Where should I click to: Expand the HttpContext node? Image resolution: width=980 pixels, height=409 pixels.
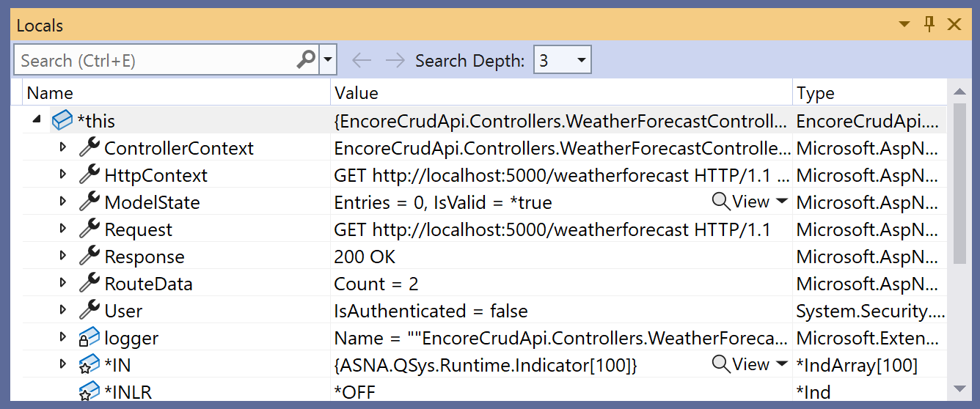coord(63,175)
